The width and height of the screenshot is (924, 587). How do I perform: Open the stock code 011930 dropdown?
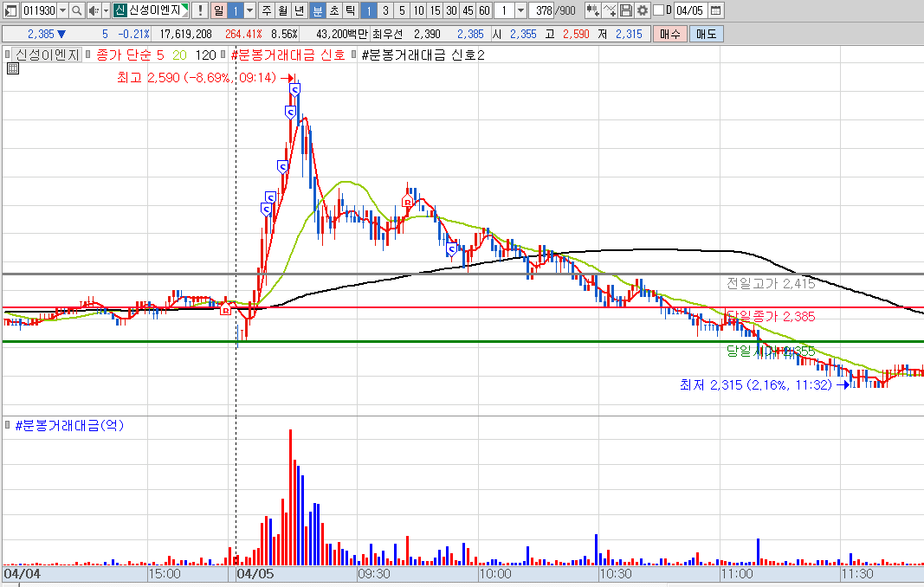point(62,10)
